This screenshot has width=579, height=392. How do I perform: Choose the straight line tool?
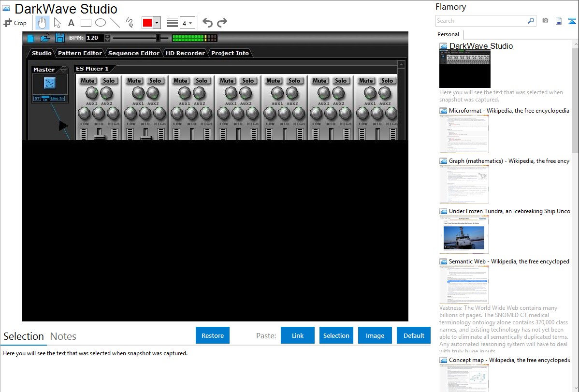coord(115,23)
